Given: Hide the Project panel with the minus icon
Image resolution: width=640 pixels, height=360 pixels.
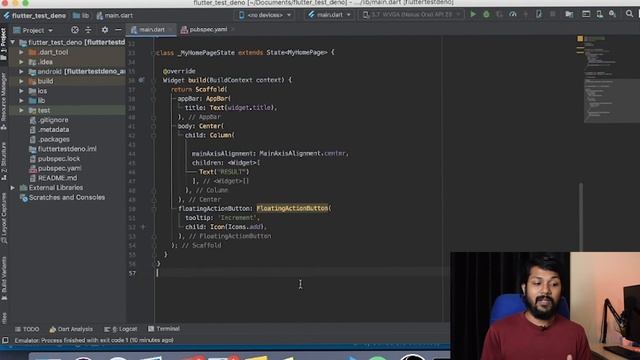Looking at the screenshot, I should 118,30.
